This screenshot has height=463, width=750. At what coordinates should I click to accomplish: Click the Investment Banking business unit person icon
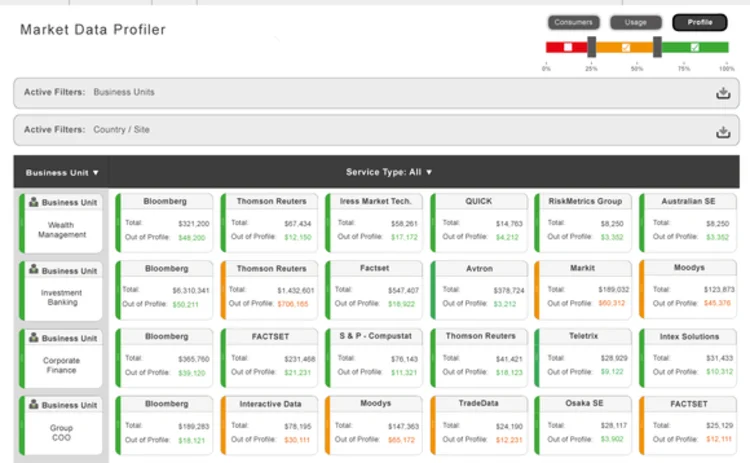click(33, 269)
